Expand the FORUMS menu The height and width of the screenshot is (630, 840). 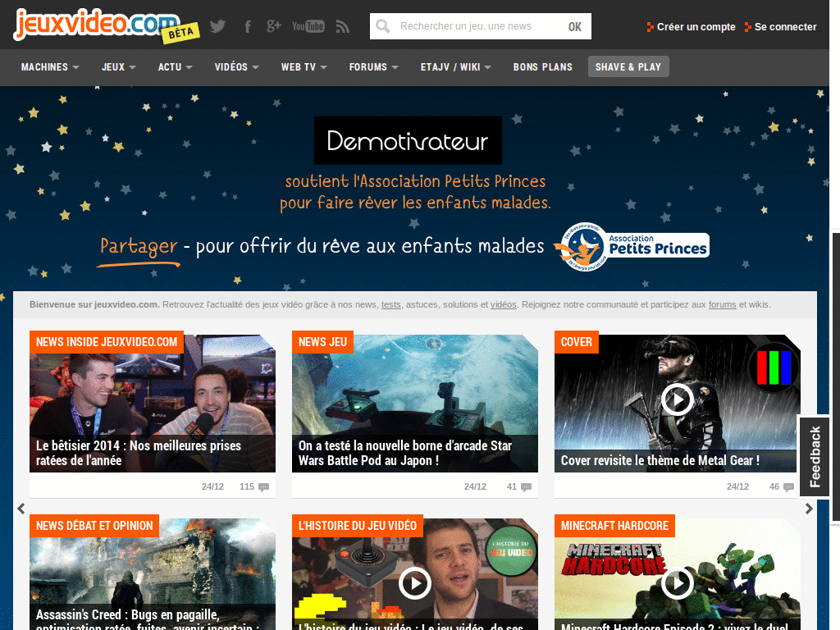(x=373, y=67)
